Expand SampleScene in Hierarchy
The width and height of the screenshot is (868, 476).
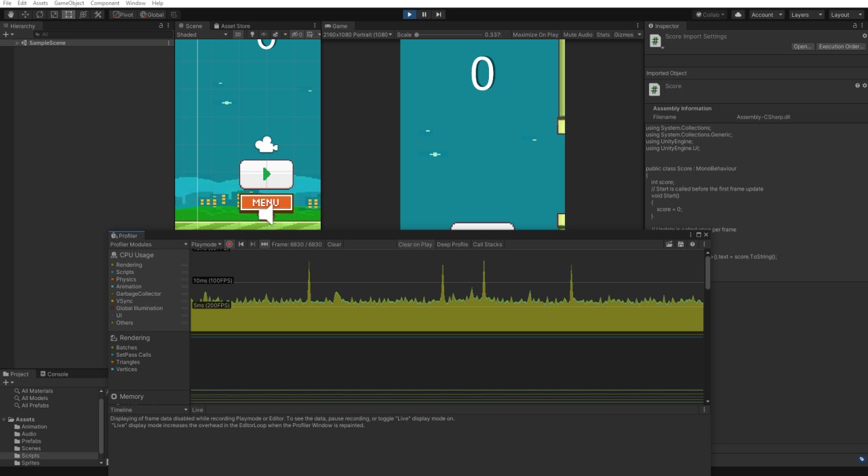point(18,43)
